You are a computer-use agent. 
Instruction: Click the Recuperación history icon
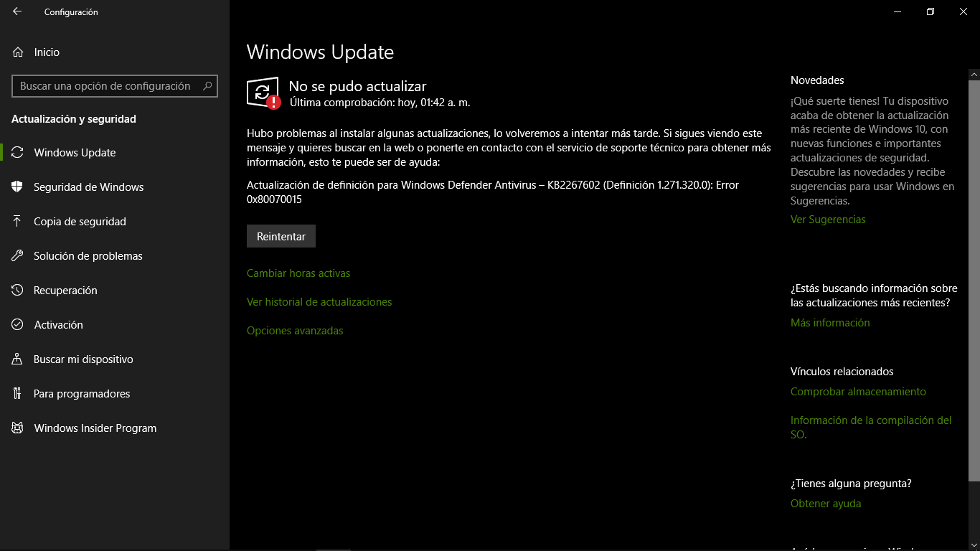coord(18,291)
